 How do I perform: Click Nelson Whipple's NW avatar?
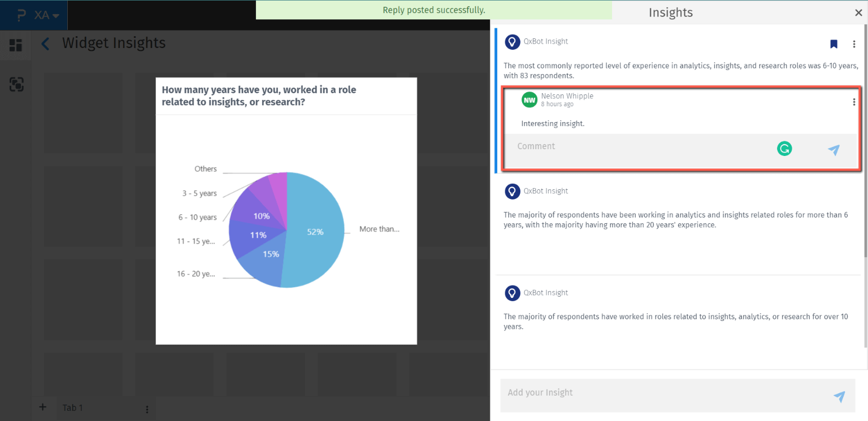pyautogui.click(x=529, y=99)
